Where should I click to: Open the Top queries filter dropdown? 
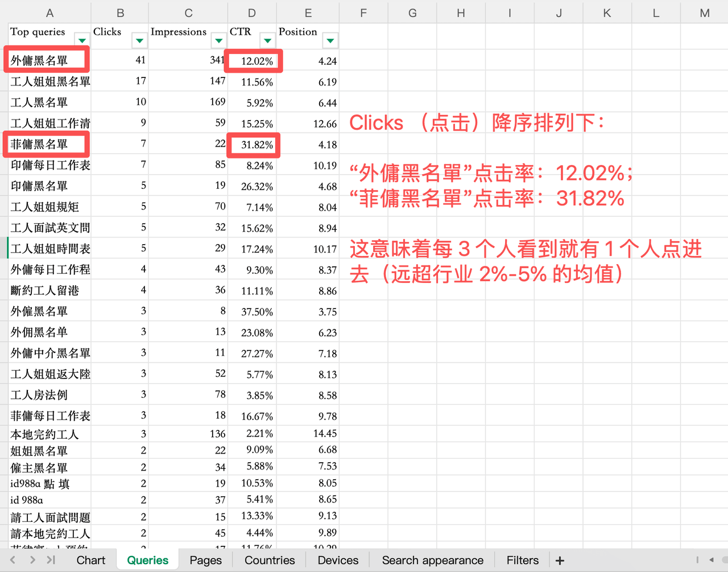point(82,41)
